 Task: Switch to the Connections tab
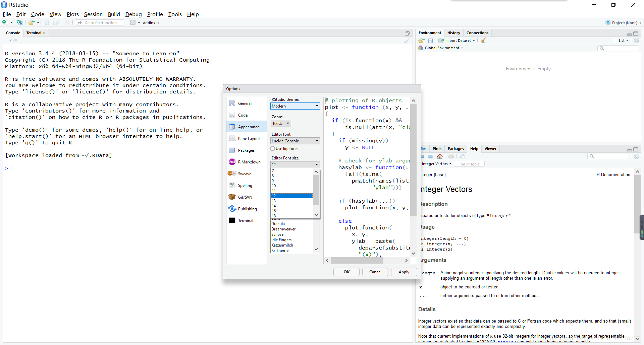(477, 33)
